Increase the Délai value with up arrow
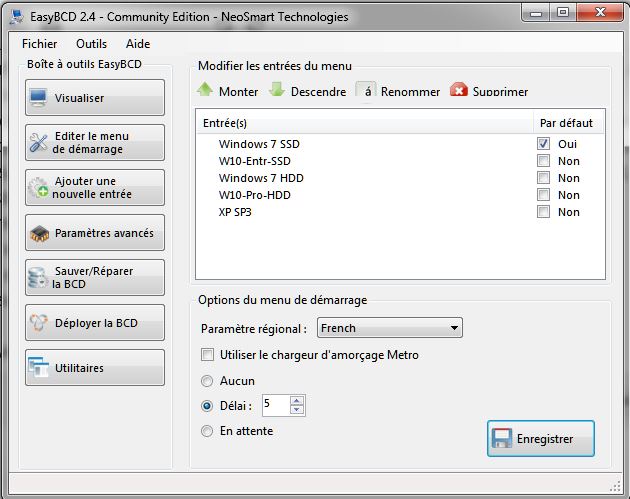Image resolution: width=630 pixels, height=499 pixels. (296, 401)
